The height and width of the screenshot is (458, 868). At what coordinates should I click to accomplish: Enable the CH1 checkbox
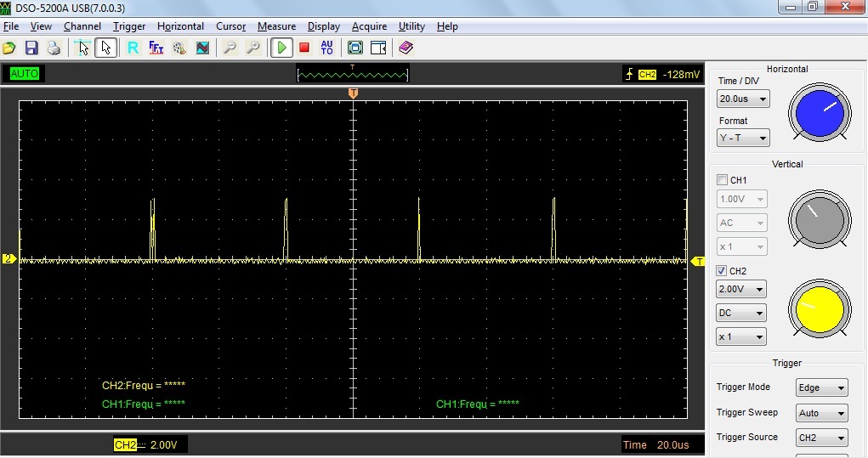point(722,180)
